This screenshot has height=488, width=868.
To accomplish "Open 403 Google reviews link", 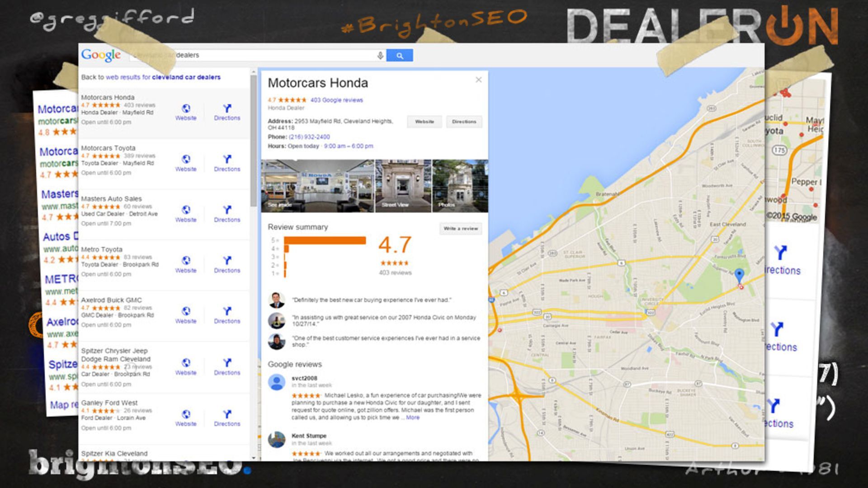I will pyautogui.click(x=336, y=100).
